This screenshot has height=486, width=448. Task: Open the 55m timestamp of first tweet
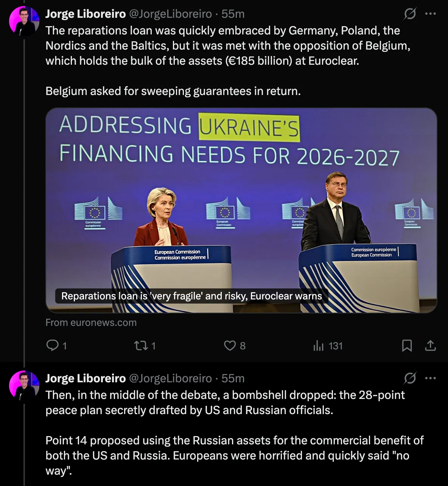[x=233, y=14]
